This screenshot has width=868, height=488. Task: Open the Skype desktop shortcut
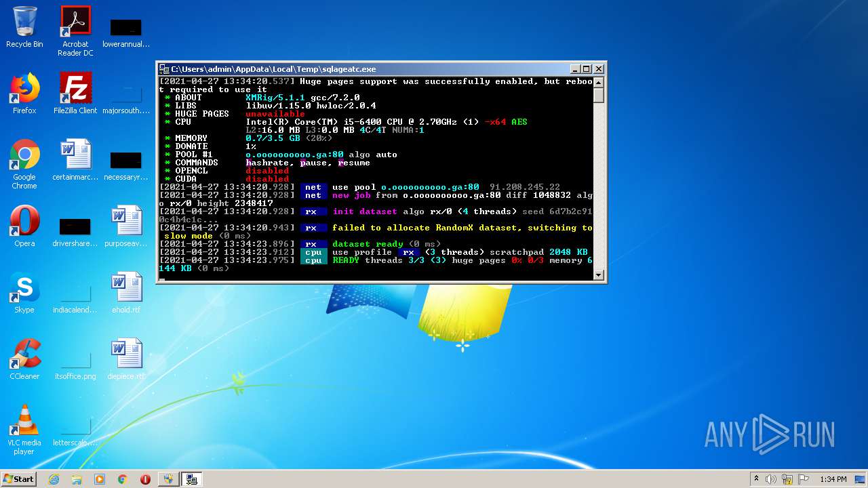click(24, 293)
